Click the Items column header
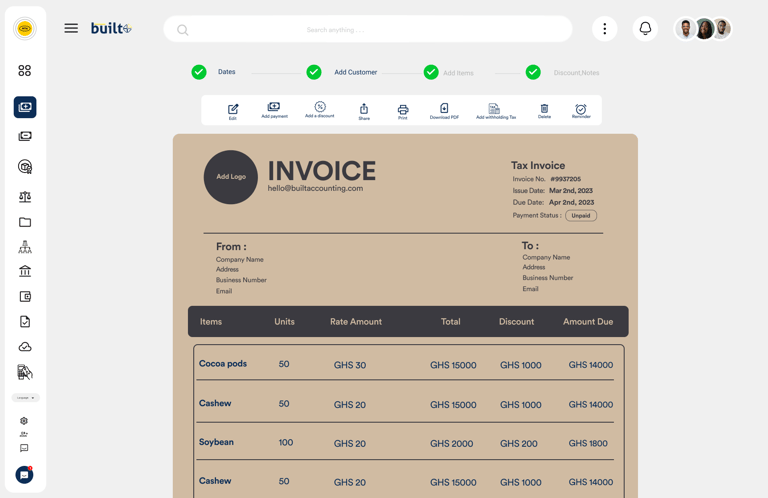This screenshot has height=498, width=768. (211, 322)
